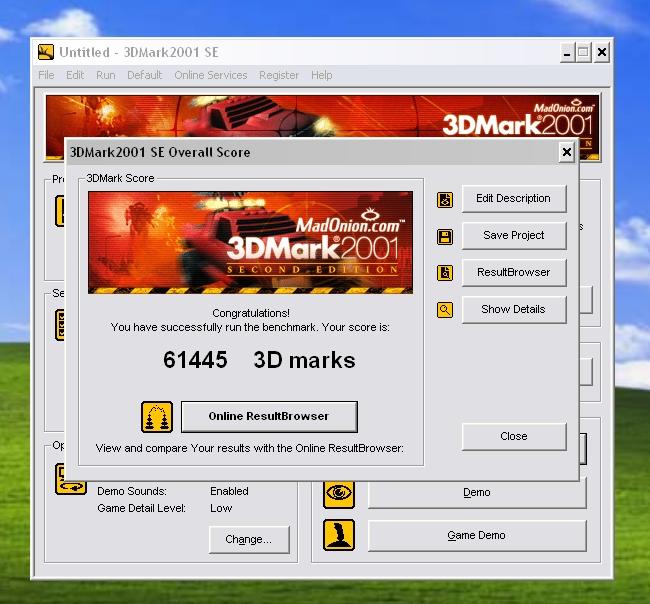Open the Default menu
The width and height of the screenshot is (650, 604).
click(145, 75)
